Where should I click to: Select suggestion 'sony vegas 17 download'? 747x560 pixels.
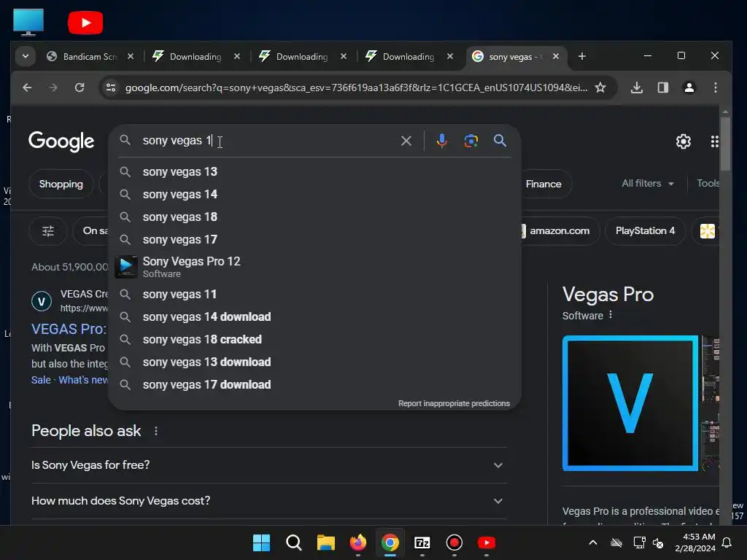pos(314,385)
